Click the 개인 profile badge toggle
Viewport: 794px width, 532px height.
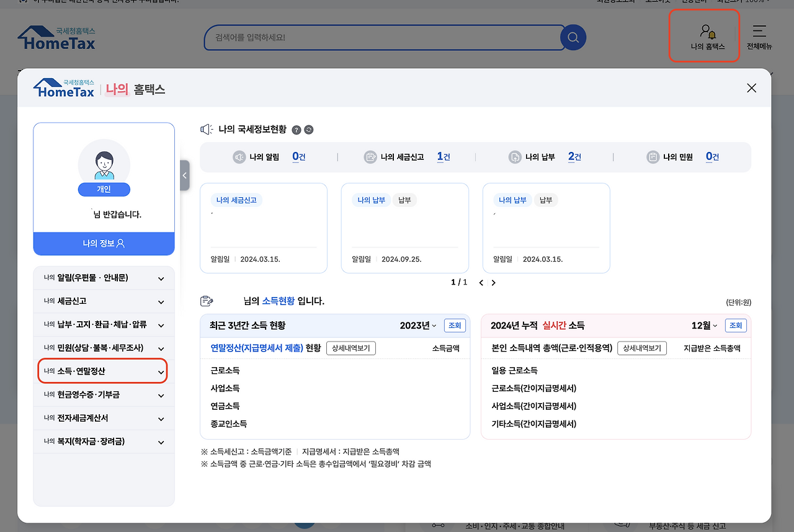104,189
